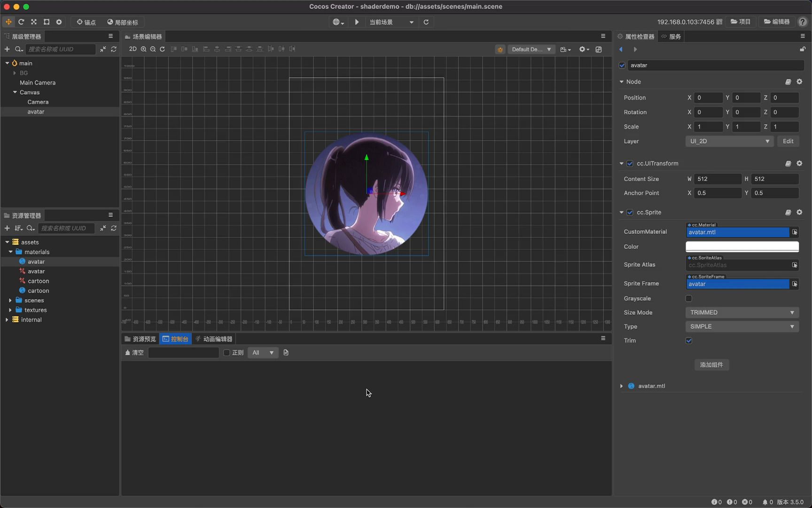
Task: Toggle scene lighting bulb icon
Action: pos(500,49)
